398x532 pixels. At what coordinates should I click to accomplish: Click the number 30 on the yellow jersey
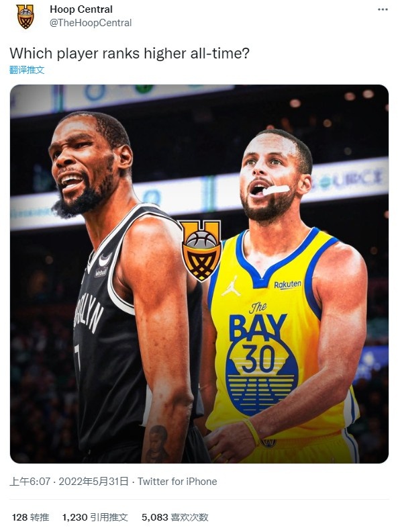tap(258, 359)
